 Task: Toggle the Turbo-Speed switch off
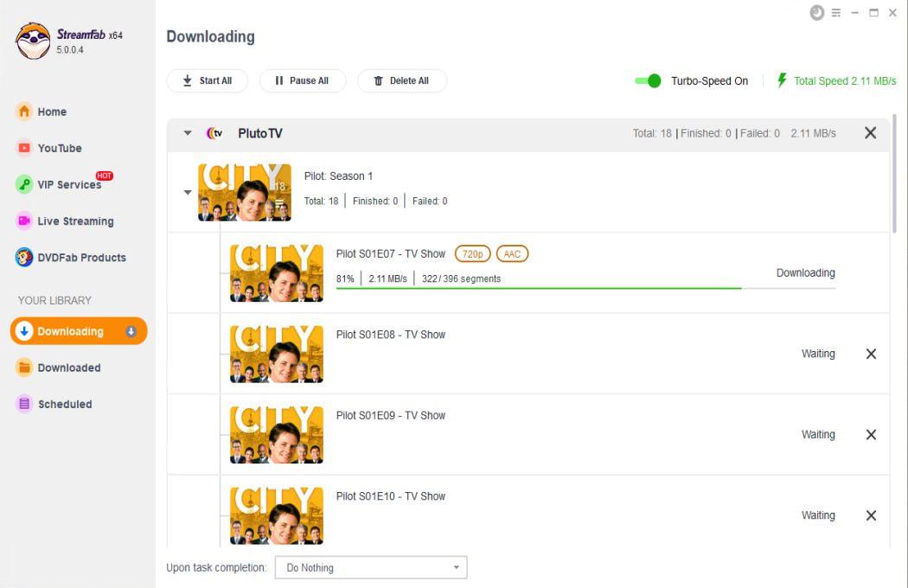[x=648, y=80]
